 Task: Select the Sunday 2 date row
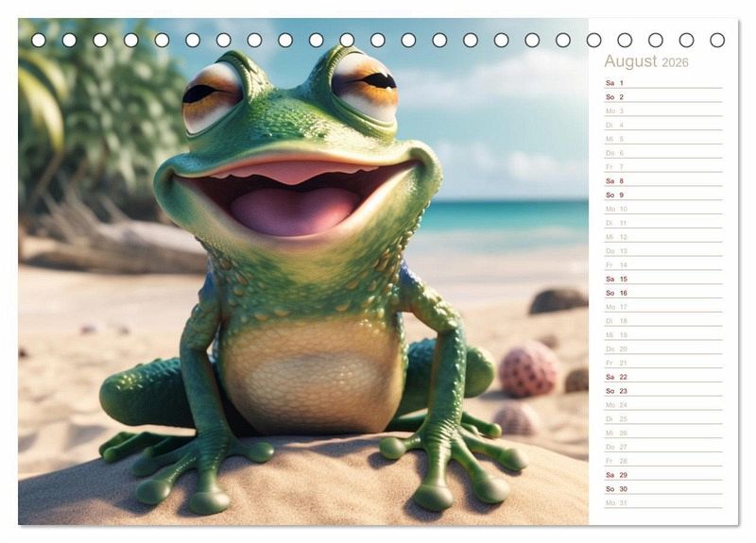click(662, 97)
